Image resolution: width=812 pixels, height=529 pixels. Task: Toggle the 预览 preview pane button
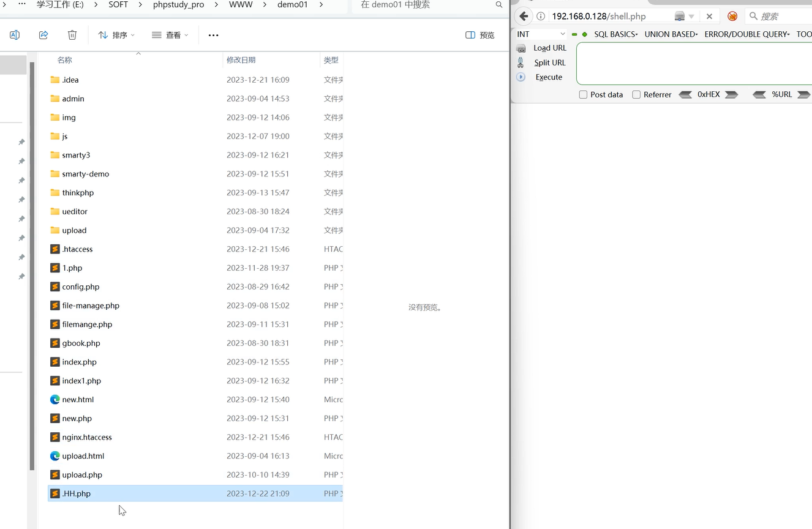pyautogui.click(x=480, y=35)
